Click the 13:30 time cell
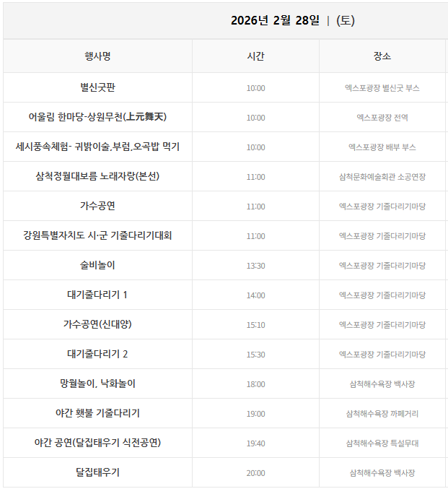The image size is (448, 494). (x=255, y=266)
